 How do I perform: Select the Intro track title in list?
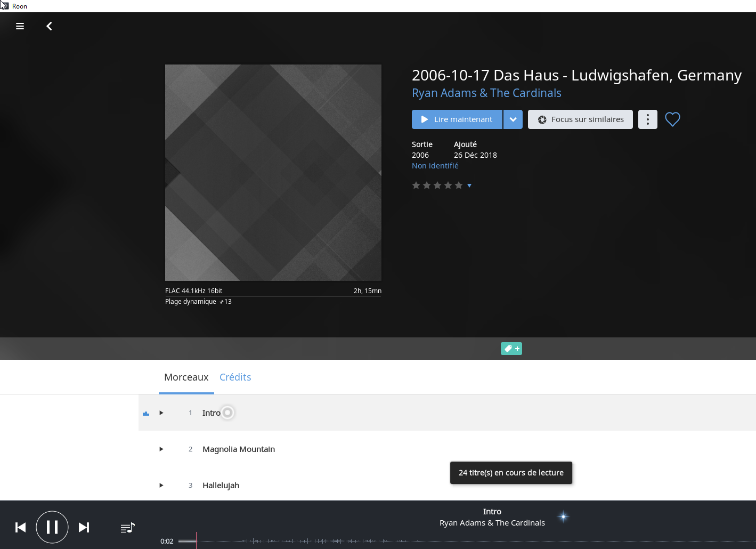point(212,413)
